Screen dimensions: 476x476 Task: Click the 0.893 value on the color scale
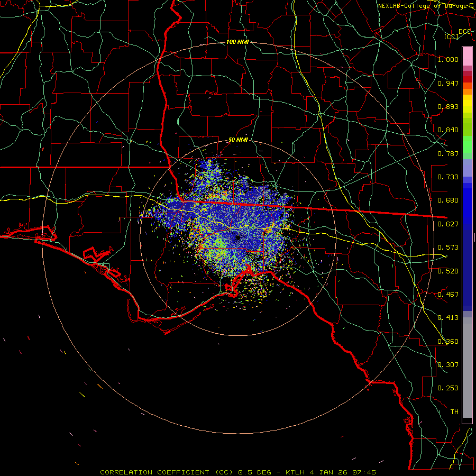[x=448, y=106]
